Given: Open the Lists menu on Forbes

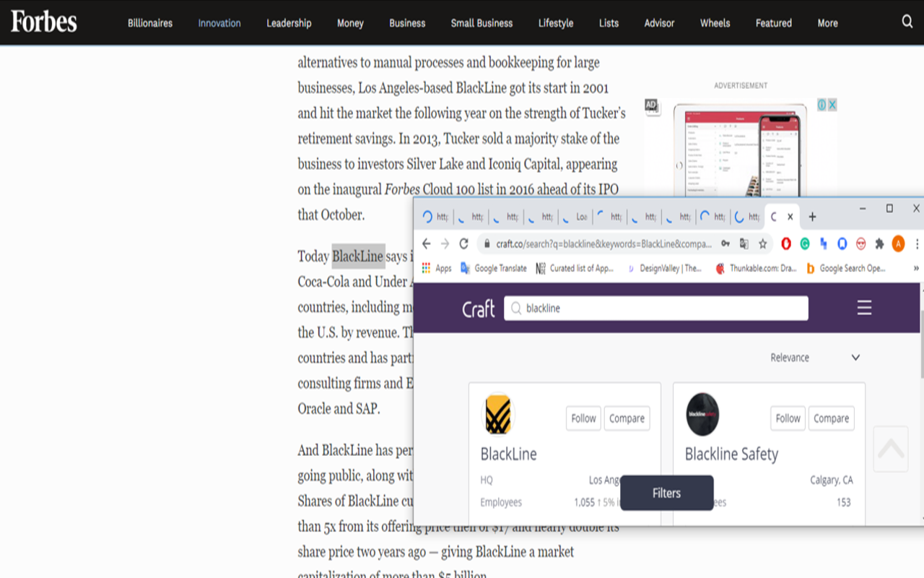Looking at the screenshot, I should pyautogui.click(x=609, y=23).
